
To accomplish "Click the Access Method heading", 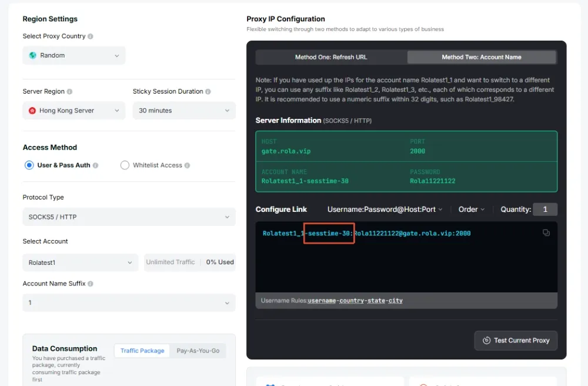I will [x=50, y=148].
